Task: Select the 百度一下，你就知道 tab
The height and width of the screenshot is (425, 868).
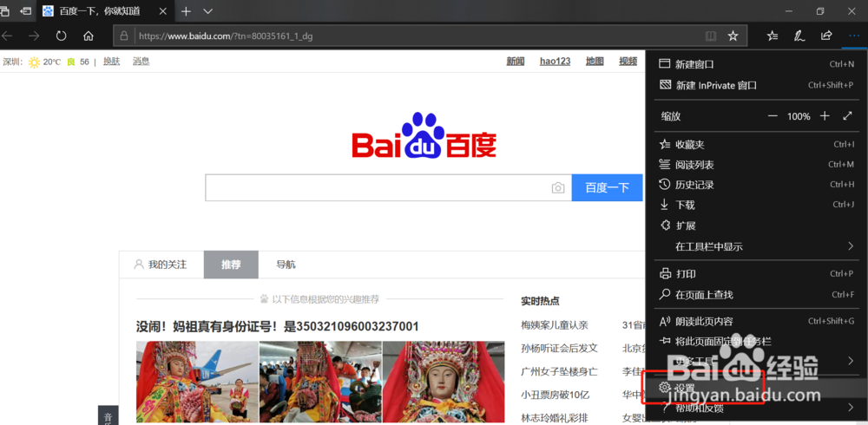Action: pyautogui.click(x=105, y=11)
